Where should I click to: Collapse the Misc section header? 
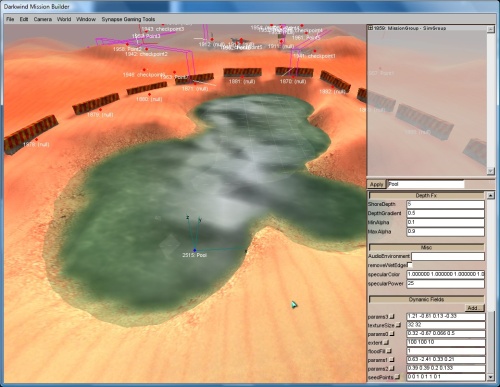point(426,247)
